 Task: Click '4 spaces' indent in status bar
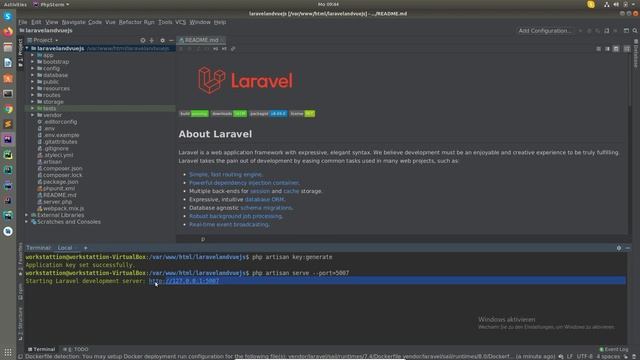coord(608,356)
